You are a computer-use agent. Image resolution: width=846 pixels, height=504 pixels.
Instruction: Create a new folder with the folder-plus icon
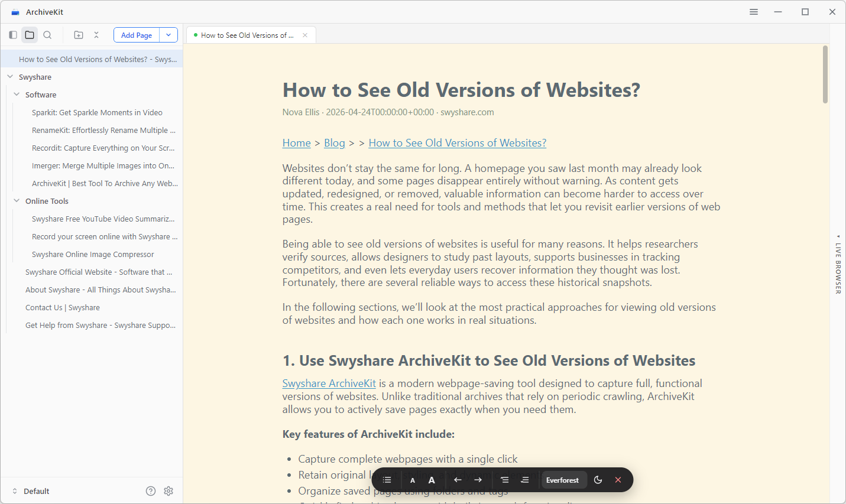79,35
